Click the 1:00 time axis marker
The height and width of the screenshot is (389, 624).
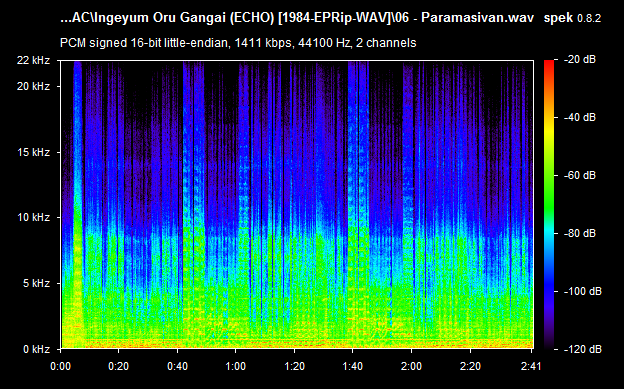[x=236, y=366]
